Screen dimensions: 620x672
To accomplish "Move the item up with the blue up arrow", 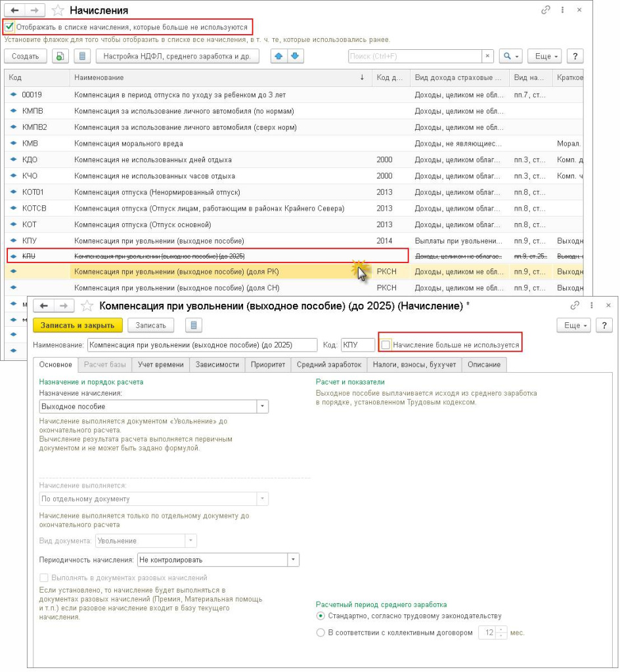I will click(x=279, y=56).
